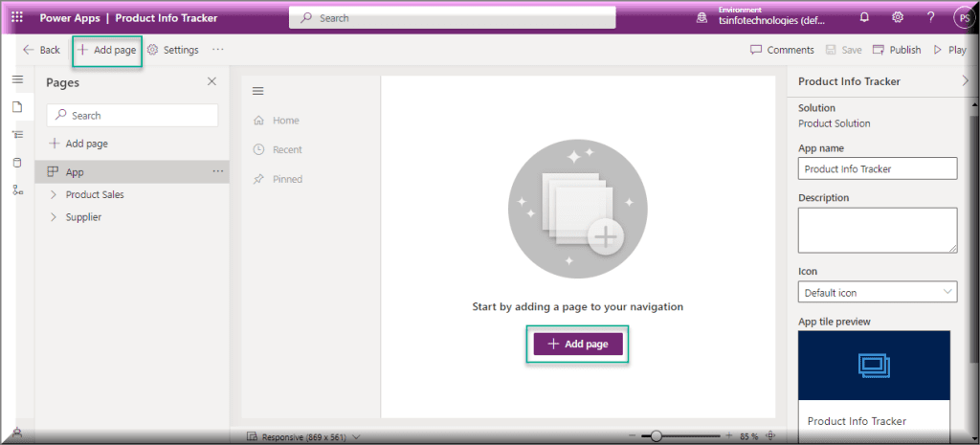Select the Supplier page text
980x445 pixels.
(84, 217)
